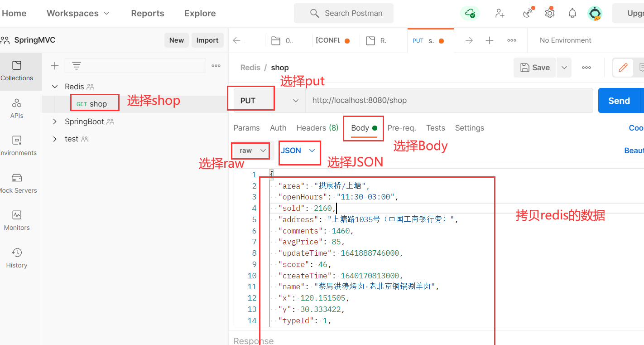This screenshot has width=644, height=345.
Task: Click the Cookies link
Action: (x=636, y=128)
